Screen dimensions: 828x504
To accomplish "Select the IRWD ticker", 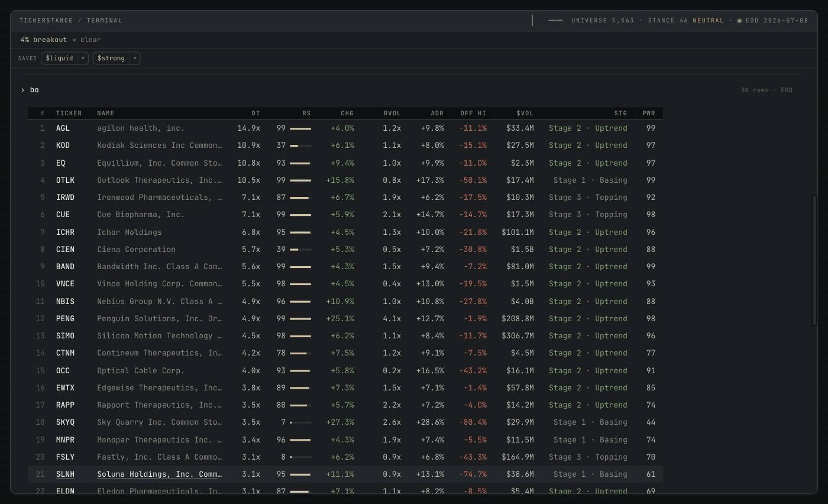I will click(x=65, y=198).
